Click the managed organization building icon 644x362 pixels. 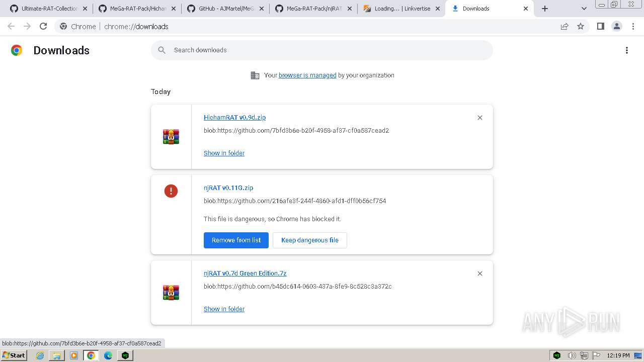255,75
